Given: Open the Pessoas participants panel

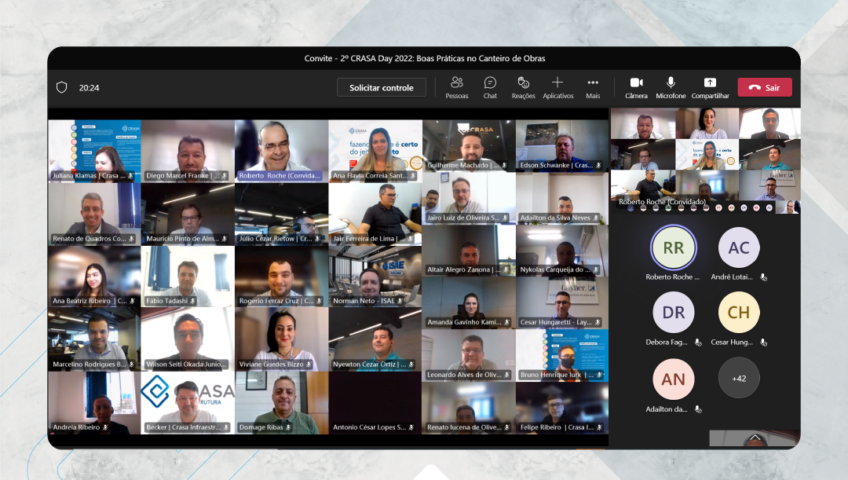Looking at the screenshot, I should [x=456, y=87].
